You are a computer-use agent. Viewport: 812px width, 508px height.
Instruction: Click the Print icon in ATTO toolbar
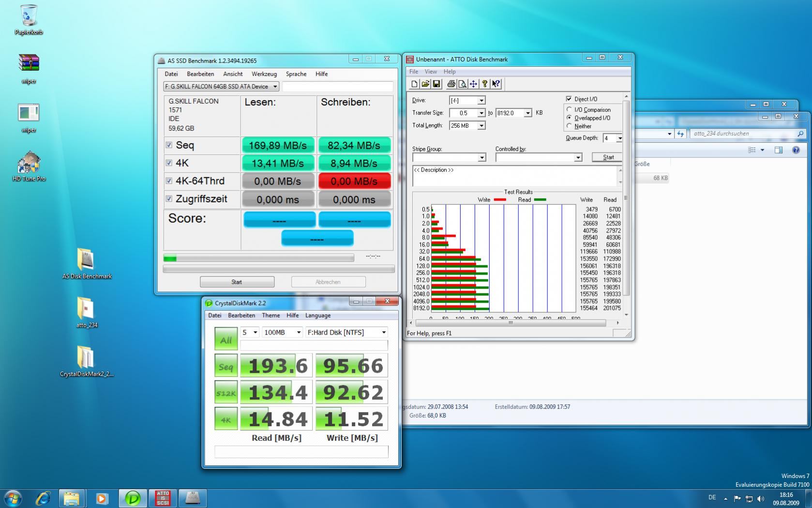pos(451,84)
